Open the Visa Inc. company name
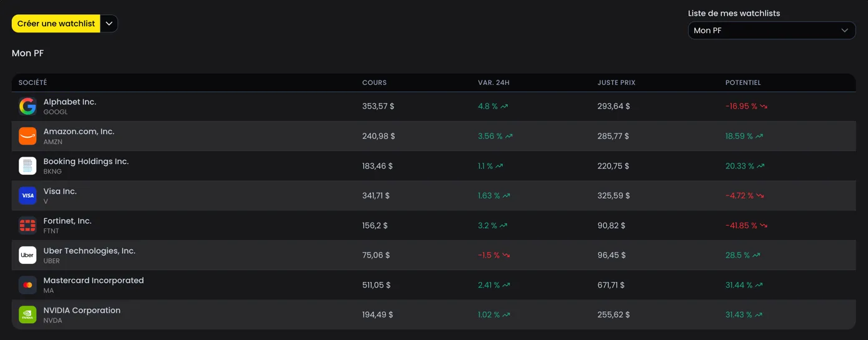The height and width of the screenshot is (340, 868). [x=60, y=192]
